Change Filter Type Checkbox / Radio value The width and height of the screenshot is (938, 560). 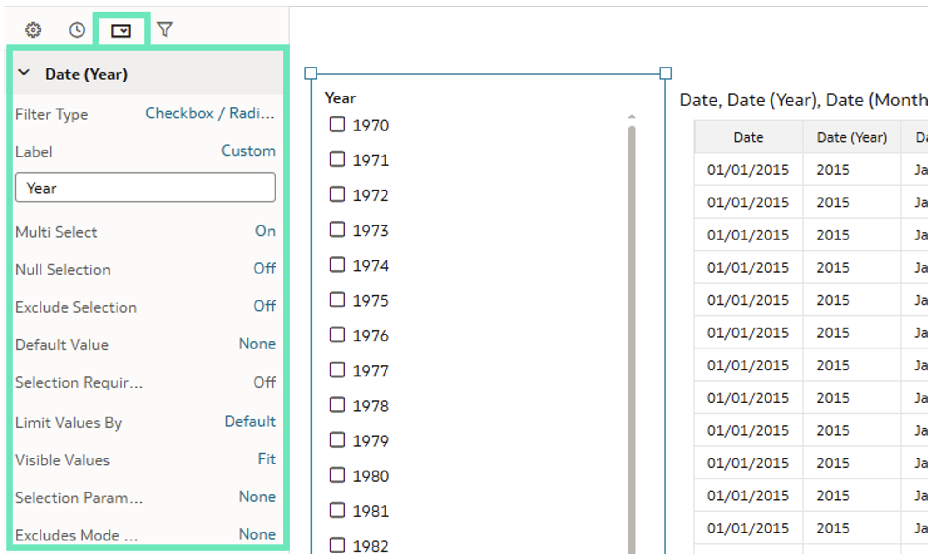point(210,113)
